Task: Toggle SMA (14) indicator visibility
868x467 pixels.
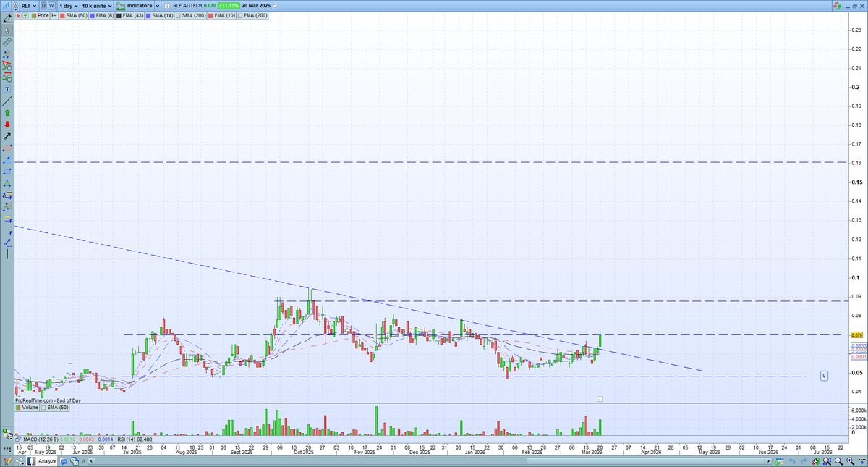Action: 158,16
